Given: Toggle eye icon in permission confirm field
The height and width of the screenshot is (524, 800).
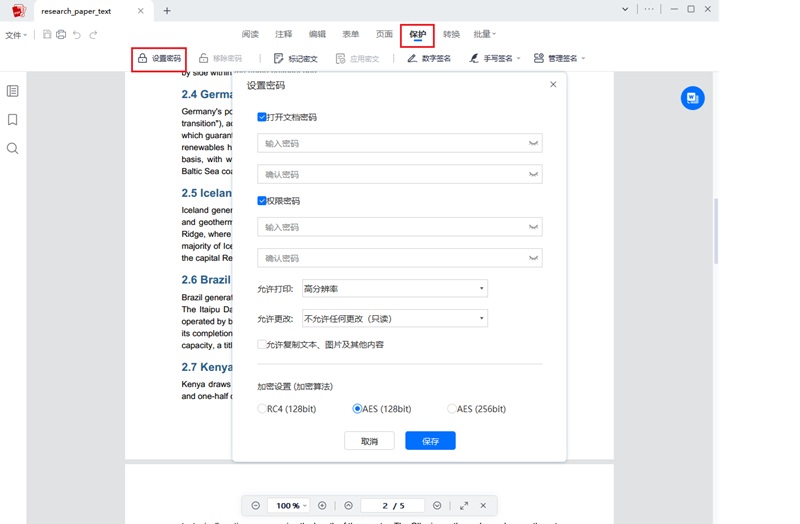Looking at the screenshot, I should pos(533,258).
